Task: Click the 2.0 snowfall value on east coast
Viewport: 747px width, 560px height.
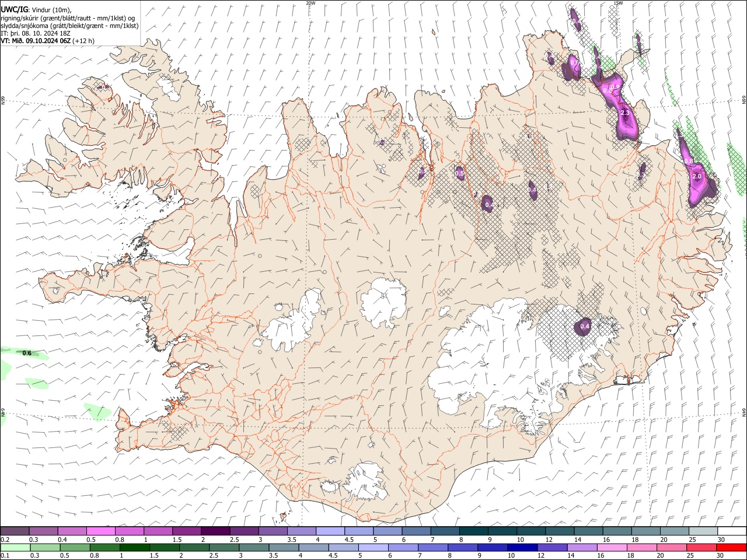Action: (x=696, y=176)
